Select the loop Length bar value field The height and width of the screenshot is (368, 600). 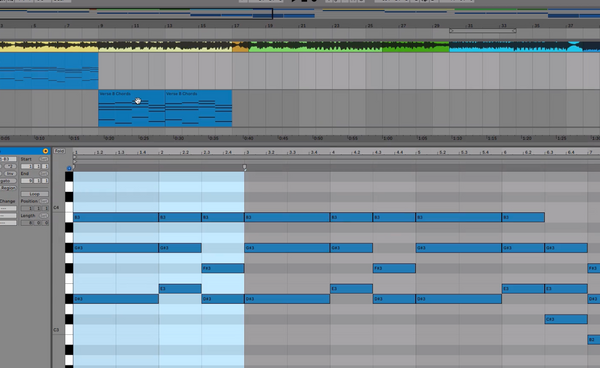coord(26,223)
